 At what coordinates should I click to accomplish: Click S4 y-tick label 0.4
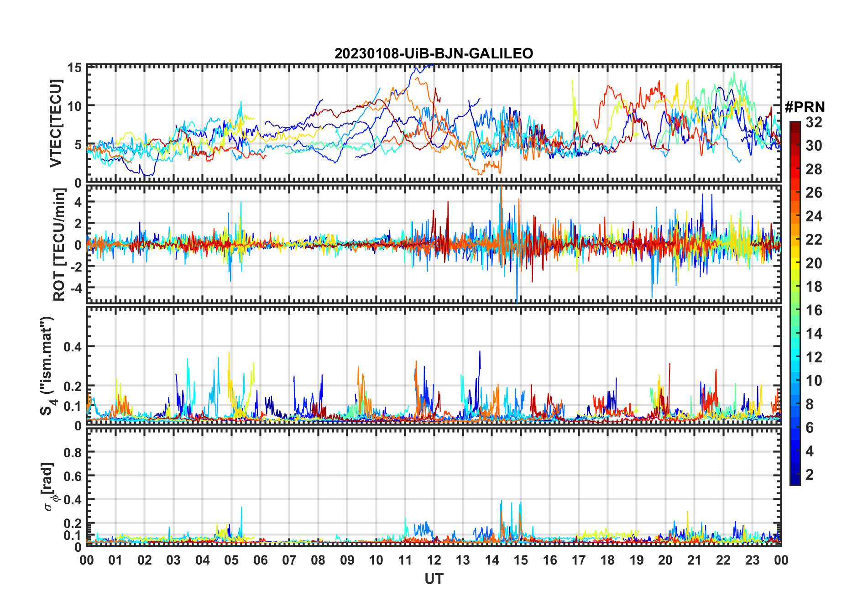[73, 347]
